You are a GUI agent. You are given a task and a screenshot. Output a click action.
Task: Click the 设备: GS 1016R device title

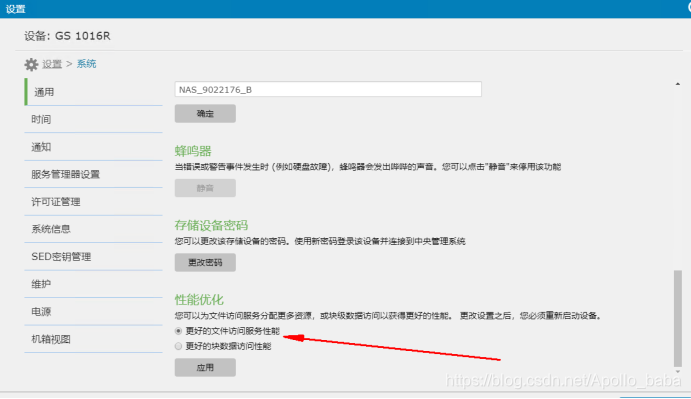tap(67, 36)
